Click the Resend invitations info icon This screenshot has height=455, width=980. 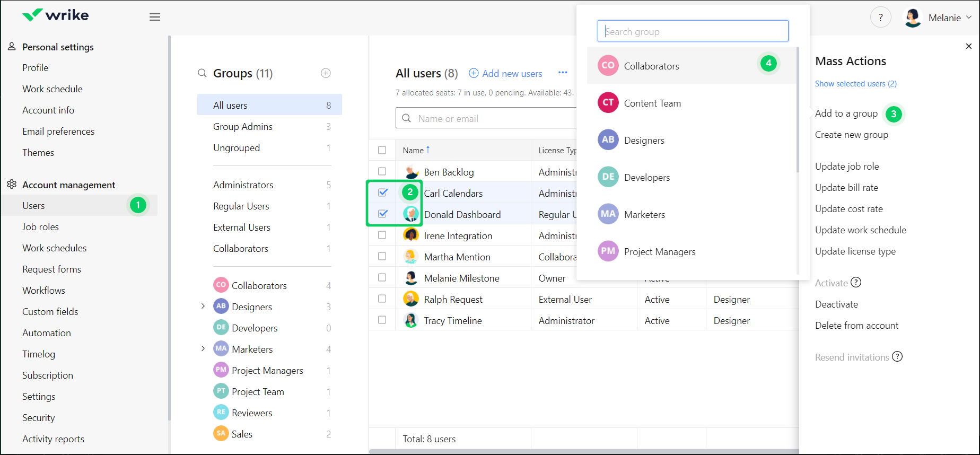897,357
